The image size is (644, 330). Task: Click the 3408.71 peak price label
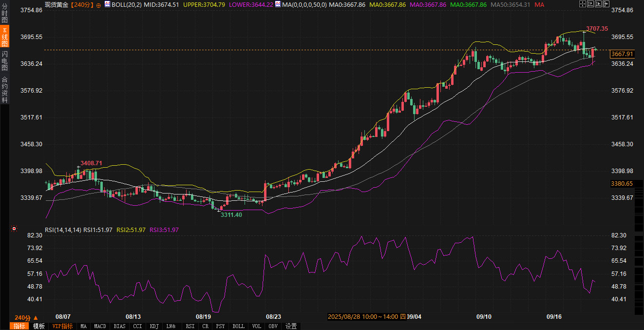point(91,163)
